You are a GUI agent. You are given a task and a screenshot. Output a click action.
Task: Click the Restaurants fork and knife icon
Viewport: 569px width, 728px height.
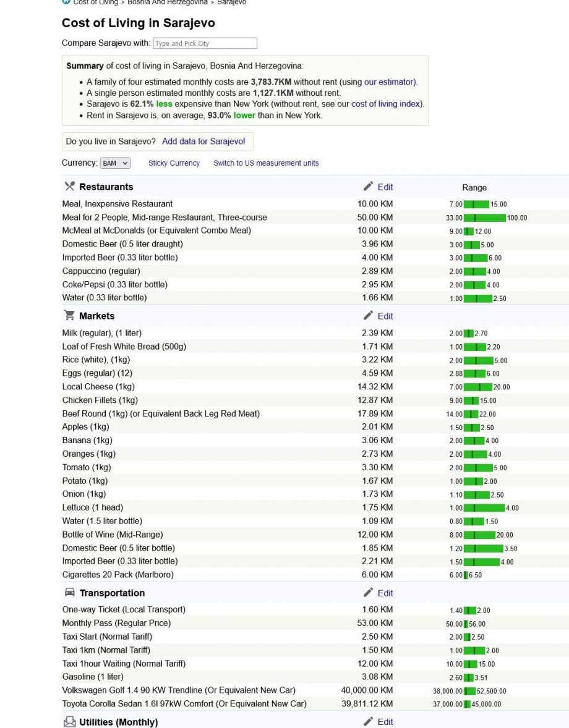(x=69, y=187)
